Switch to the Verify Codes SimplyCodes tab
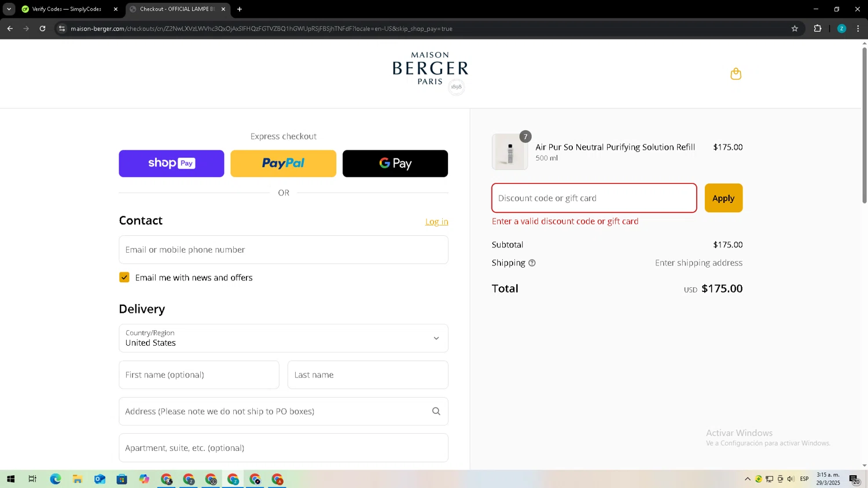 [67, 9]
